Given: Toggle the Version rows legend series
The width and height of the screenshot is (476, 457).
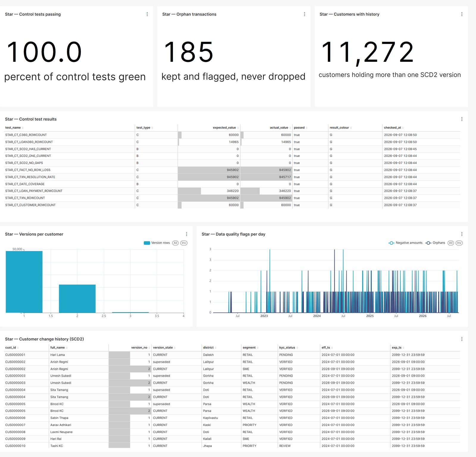Looking at the screenshot, I should click(157, 243).
